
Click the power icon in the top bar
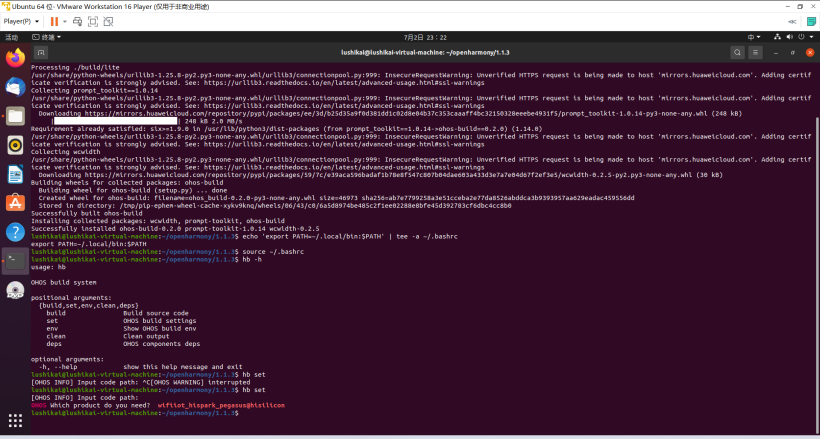click(x=801, y=37)
